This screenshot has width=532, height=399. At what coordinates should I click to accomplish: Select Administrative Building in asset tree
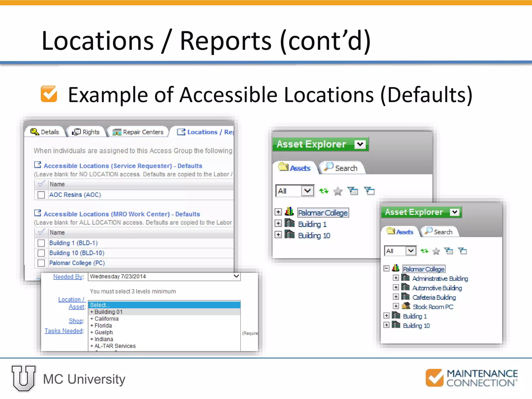440,278
